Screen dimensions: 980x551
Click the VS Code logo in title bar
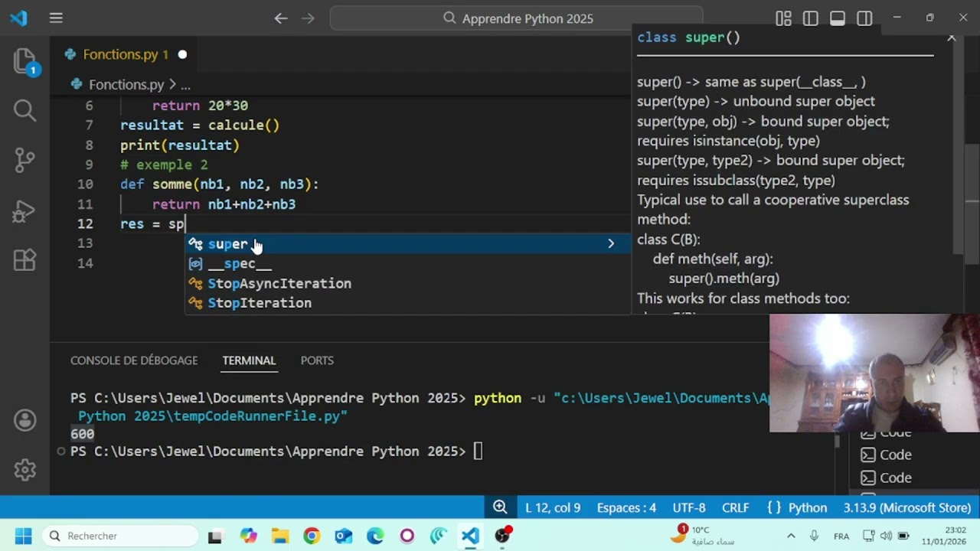coord(18,18)
